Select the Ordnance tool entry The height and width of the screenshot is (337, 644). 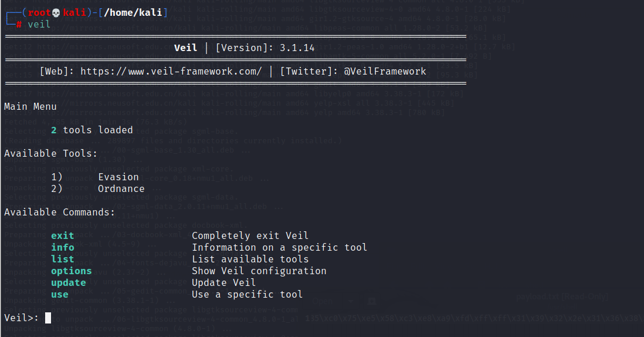(x=121, y=188)
